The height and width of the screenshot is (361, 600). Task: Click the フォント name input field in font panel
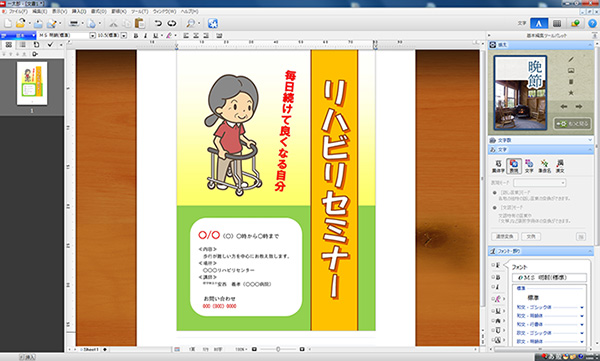pos(549,277)
